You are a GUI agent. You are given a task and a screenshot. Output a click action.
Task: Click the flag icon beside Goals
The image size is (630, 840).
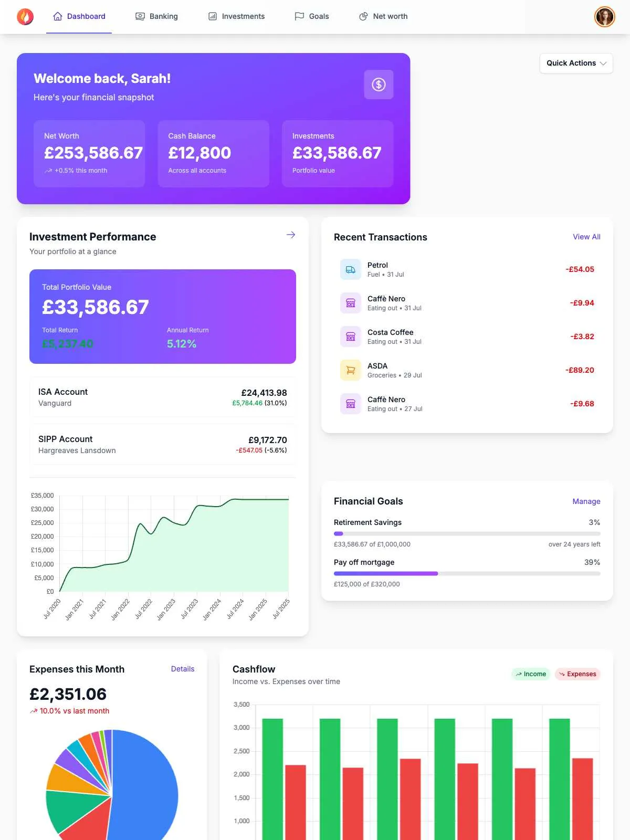coord(299,16)
